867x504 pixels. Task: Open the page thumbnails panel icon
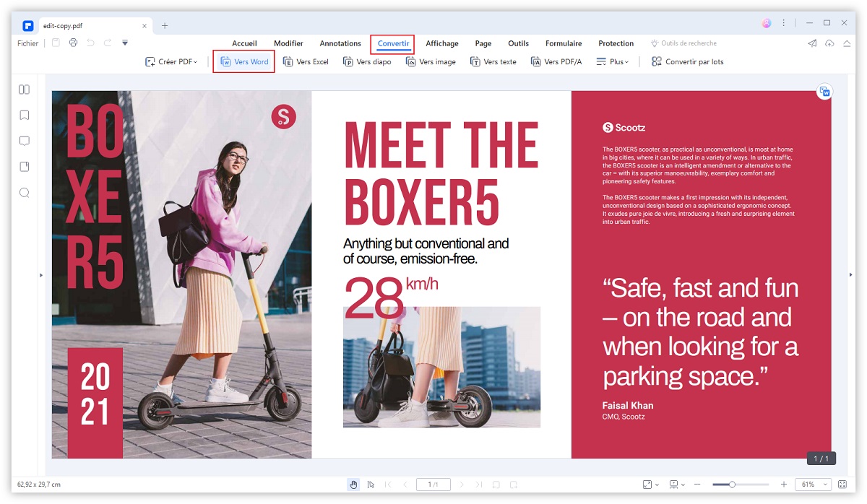(x=24, y=90)
